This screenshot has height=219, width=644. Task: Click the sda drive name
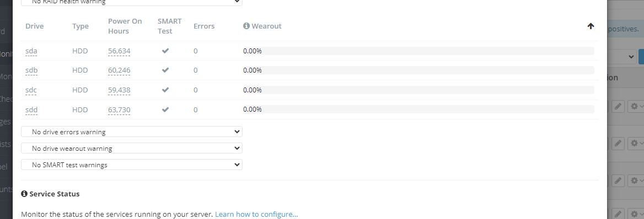click(31, 51)
